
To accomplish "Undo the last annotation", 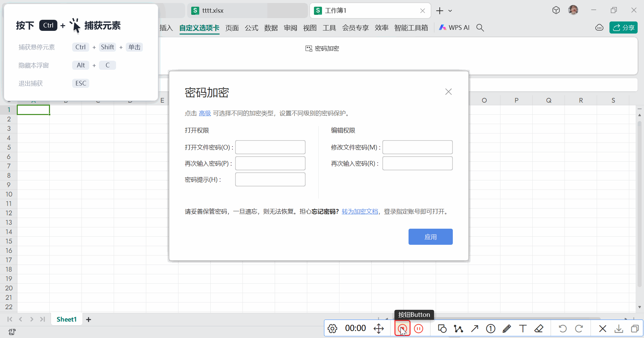I will tap(563, 329).
